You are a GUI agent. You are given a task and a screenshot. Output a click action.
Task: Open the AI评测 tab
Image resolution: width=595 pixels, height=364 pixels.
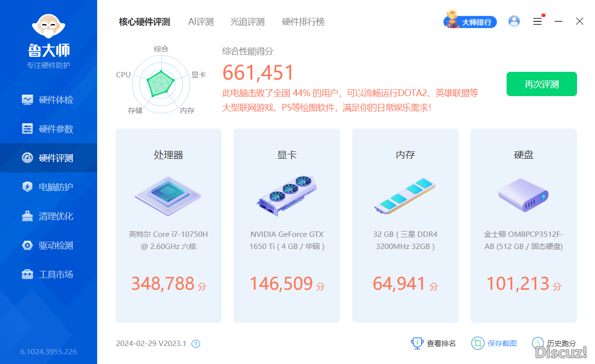pos(201,22)
